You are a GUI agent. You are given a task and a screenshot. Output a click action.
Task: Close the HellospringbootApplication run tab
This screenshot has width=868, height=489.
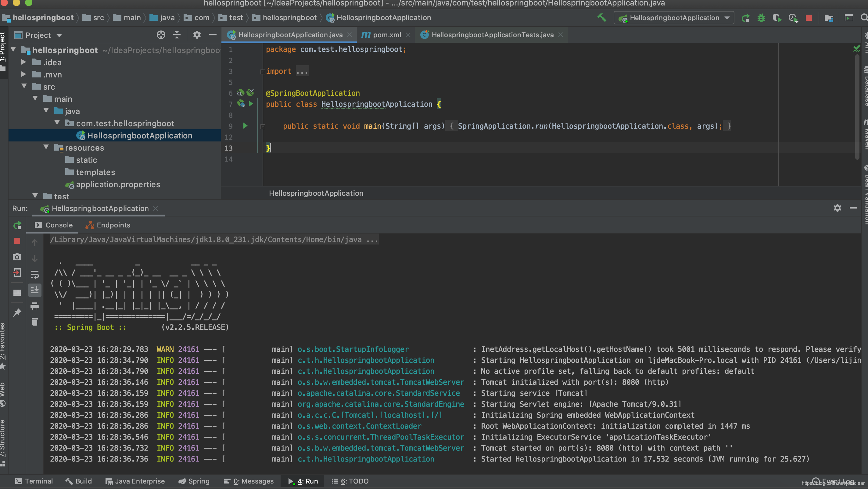pos(156,209)
